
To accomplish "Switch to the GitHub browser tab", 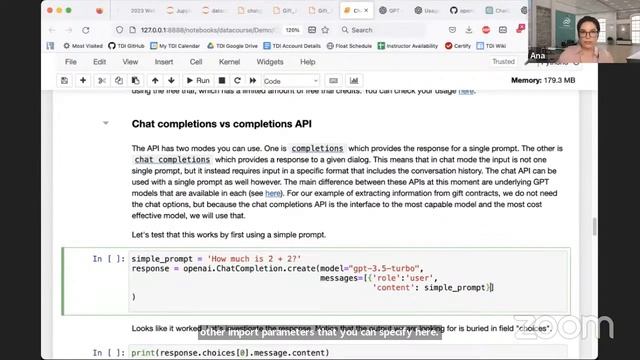I will tap(461, 11).
